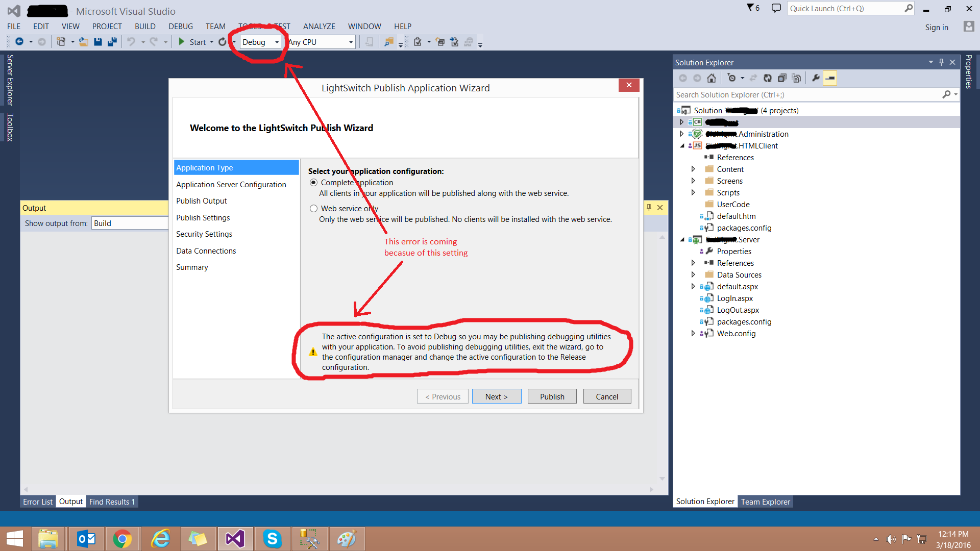The image size is (980, 551).
Task: Click the Solution Explorer search magnifier icon
Action: [x=946, y=94]
